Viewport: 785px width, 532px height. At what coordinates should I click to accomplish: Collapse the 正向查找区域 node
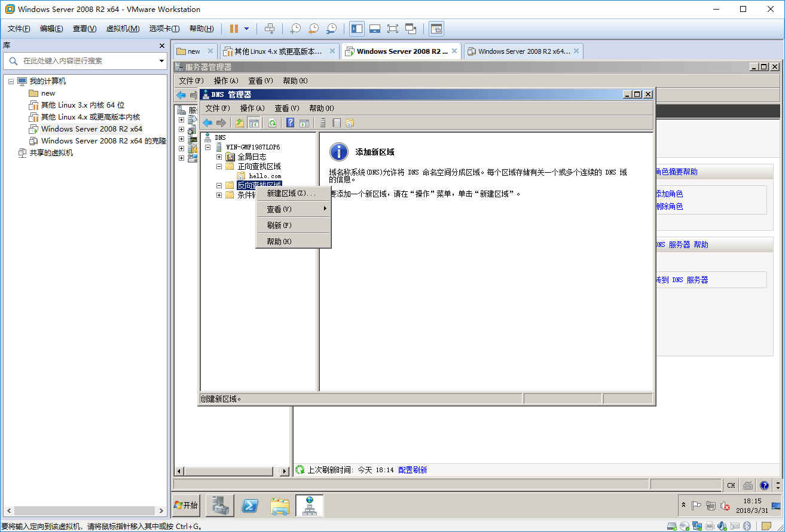(x=219, y=166)
